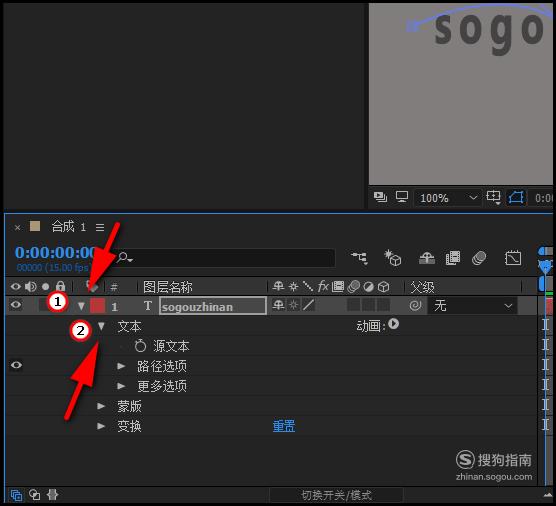This screenshot has height=506, width=556.
Task: Enable motion blur timeline icon
Action: pos(479,258)
